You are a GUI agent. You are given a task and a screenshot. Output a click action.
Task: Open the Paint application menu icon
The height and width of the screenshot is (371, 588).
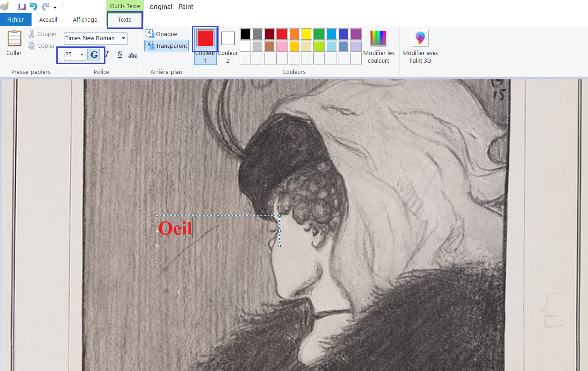point(5,7)
